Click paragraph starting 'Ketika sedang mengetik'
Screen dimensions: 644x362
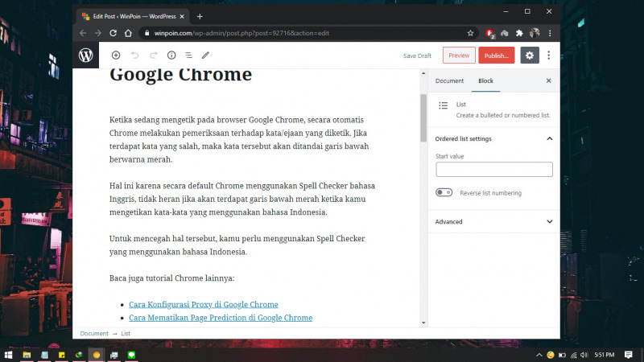tap(239, 139)
